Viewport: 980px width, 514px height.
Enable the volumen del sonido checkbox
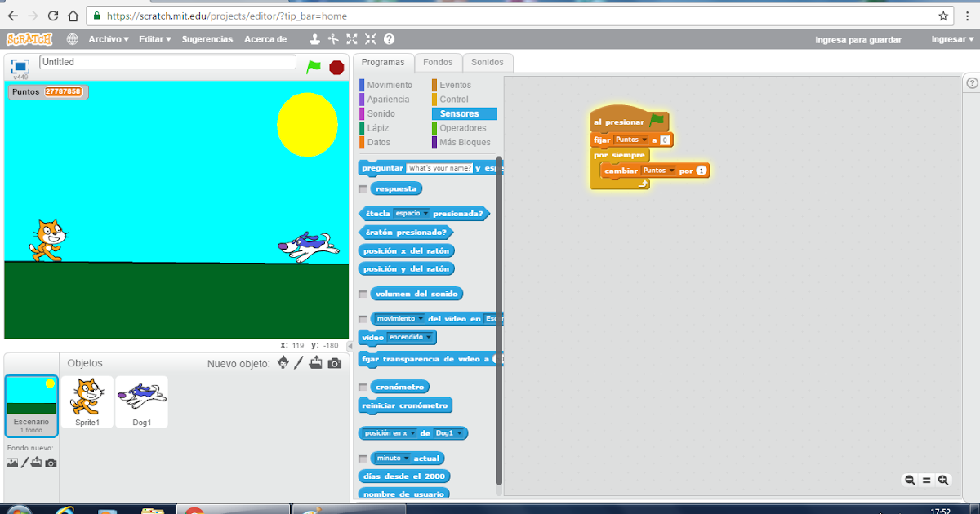tap(362, 293)
